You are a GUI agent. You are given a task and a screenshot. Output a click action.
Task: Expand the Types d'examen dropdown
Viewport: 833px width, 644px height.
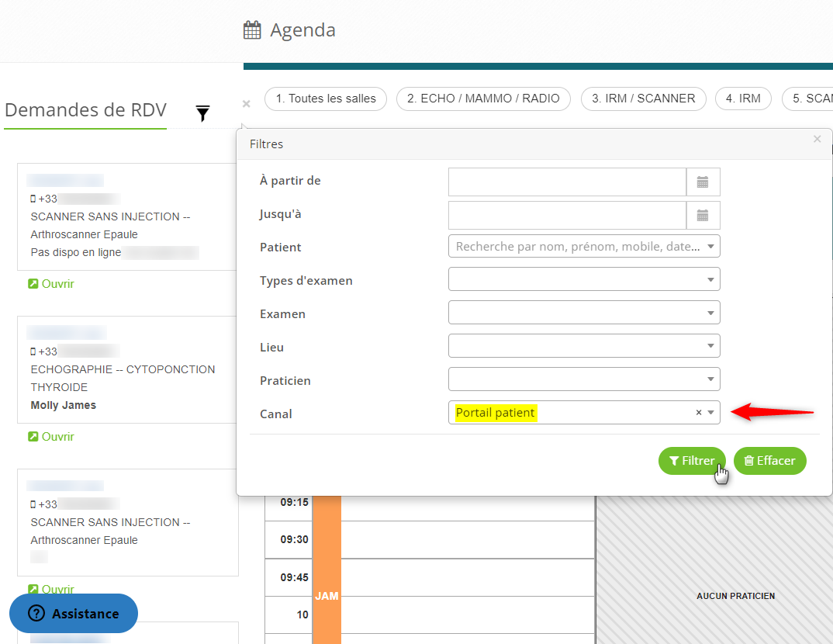pos(710,280)
